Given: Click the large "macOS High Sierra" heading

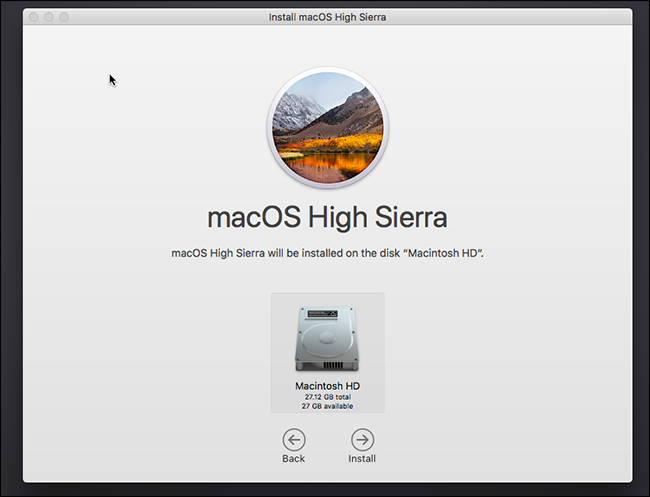Looking at the screenshot, I should tap(327, 218).
